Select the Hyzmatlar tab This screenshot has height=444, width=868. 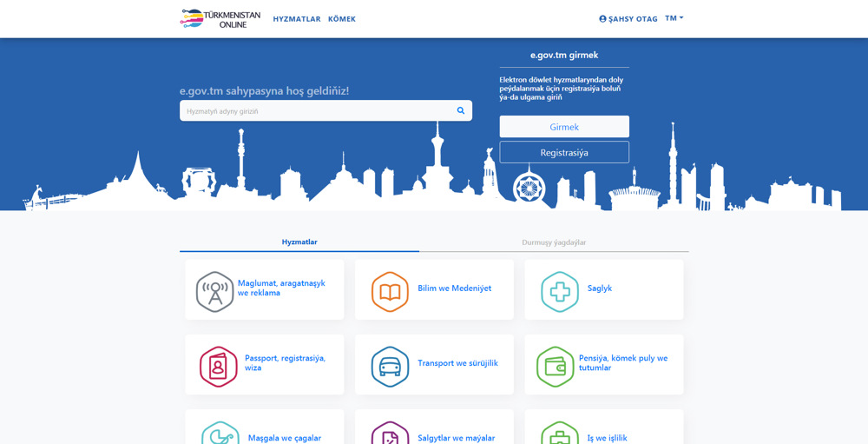299,242
